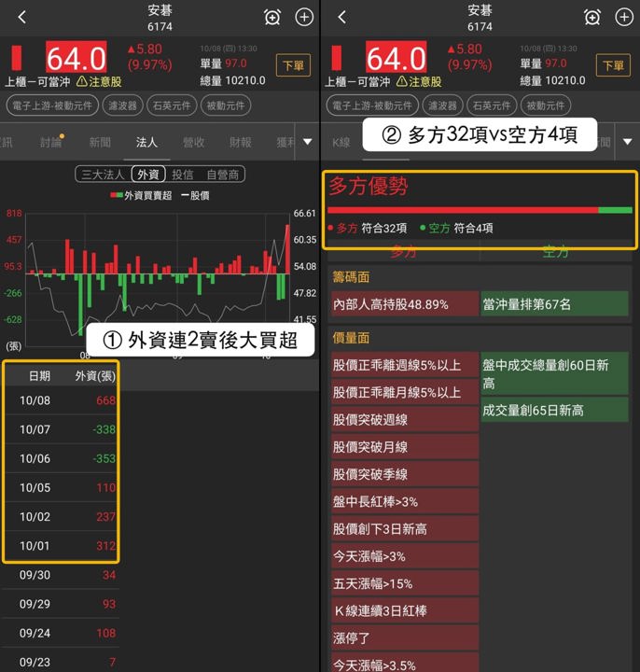The width and height of the screenshot is (640, 672).
Task: Open the 討論 tab
Action: 51,142
